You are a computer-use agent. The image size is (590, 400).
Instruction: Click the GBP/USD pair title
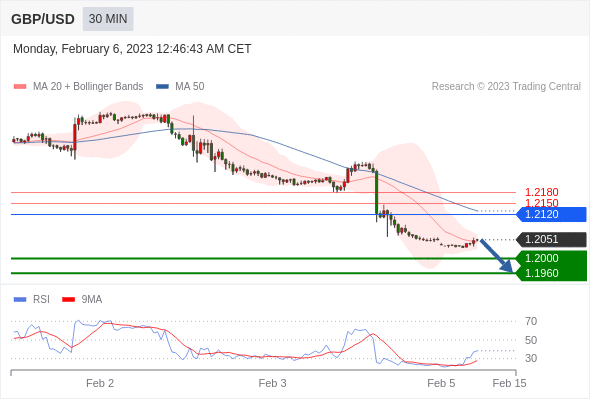pos(43,19)
